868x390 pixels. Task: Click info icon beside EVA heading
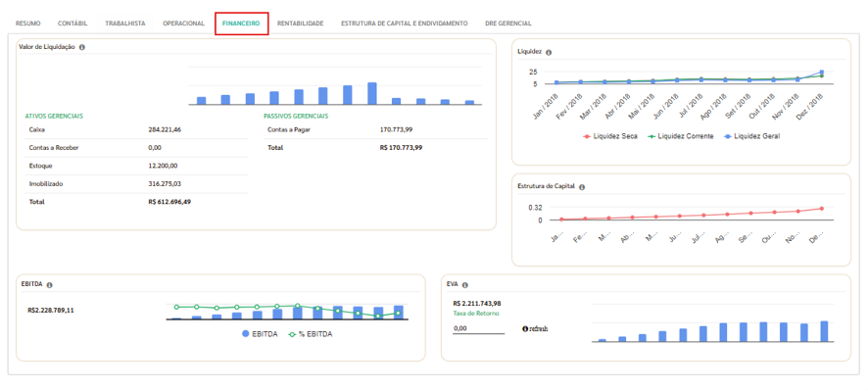(x=464, y=285)
